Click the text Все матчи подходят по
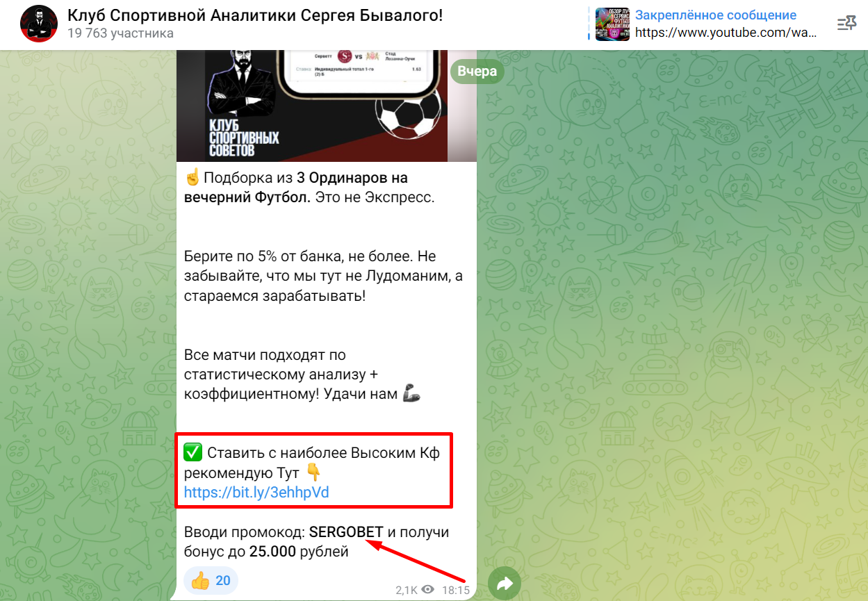Viewport: 868px width, 601px height. click(x=265, y=355)
